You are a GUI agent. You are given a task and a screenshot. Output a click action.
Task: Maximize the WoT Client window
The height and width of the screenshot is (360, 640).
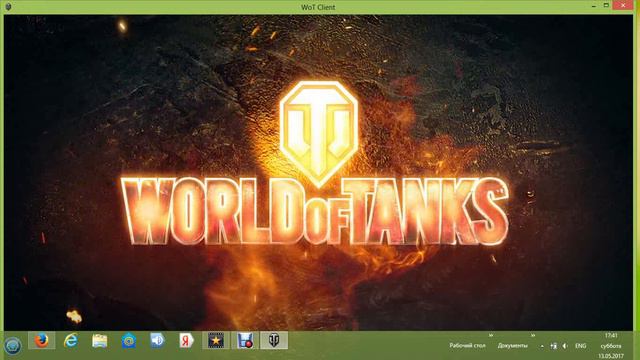tap(607, 6)
